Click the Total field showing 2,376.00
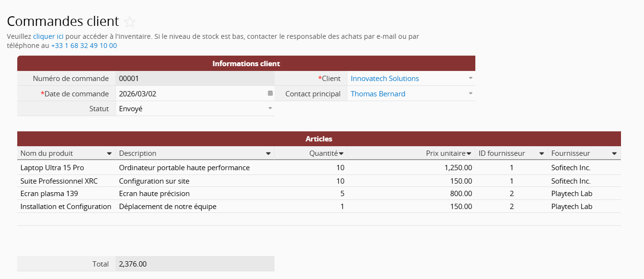The image size is (644, 279). point(192,264)
